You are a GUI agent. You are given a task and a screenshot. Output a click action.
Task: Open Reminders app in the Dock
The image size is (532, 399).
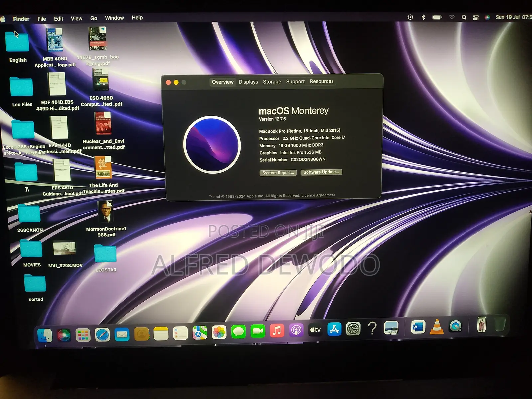(x=181, y=333)
